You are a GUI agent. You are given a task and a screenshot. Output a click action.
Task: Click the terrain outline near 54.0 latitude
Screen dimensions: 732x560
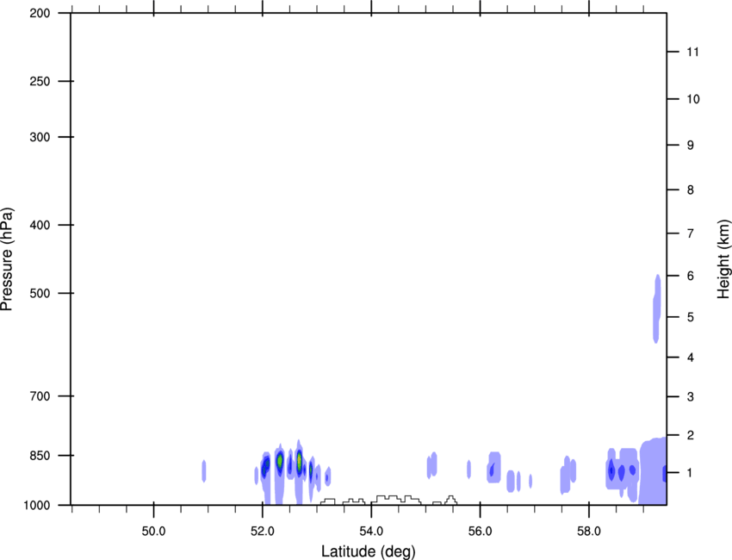(396, 500)
